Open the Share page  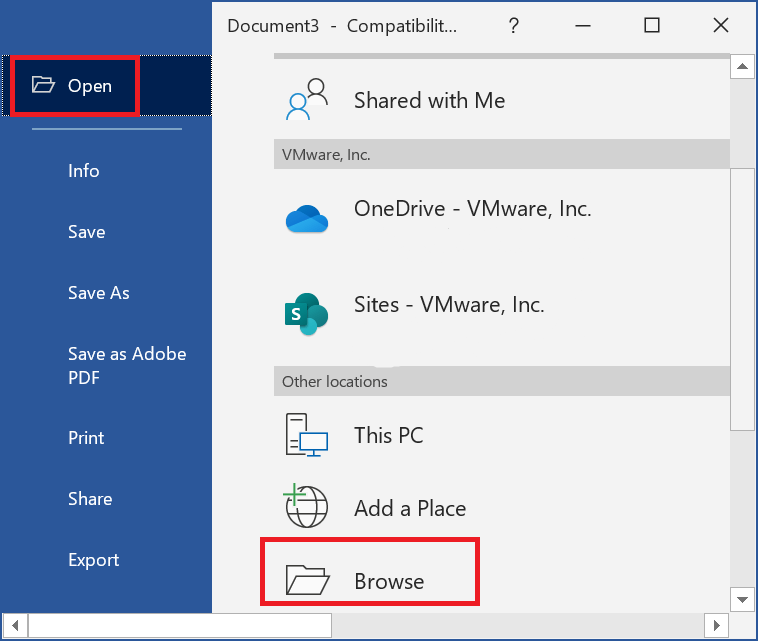[x=90, y=498]
